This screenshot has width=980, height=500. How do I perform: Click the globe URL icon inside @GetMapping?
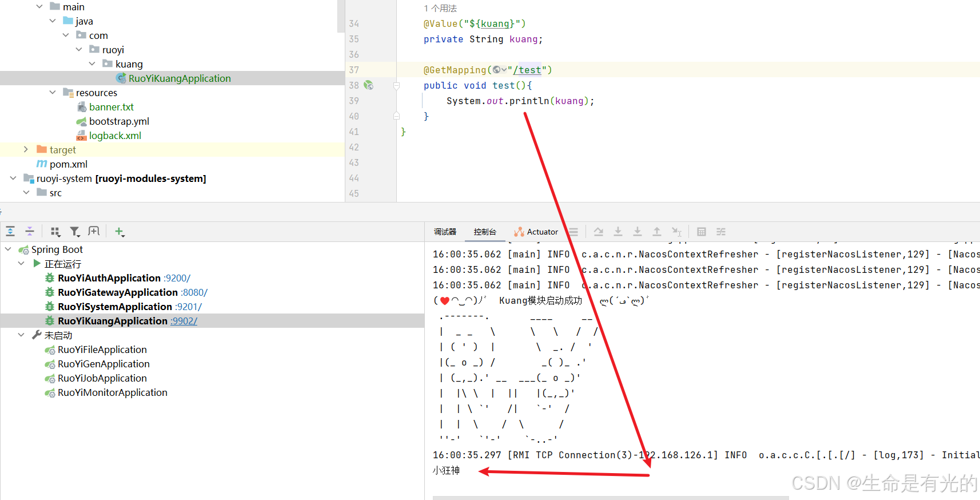click(x=496, y=70)
